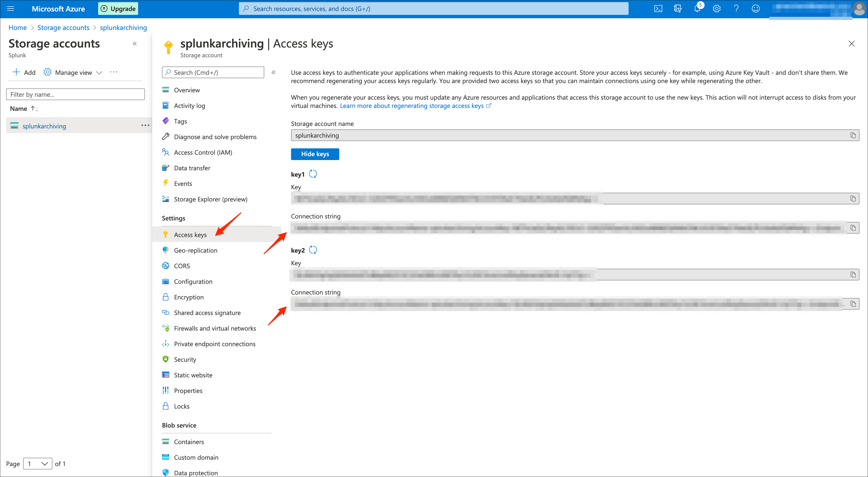Screen dimensions: 868x477
Task: Open the notifications bell
Action: click(697, 9)
